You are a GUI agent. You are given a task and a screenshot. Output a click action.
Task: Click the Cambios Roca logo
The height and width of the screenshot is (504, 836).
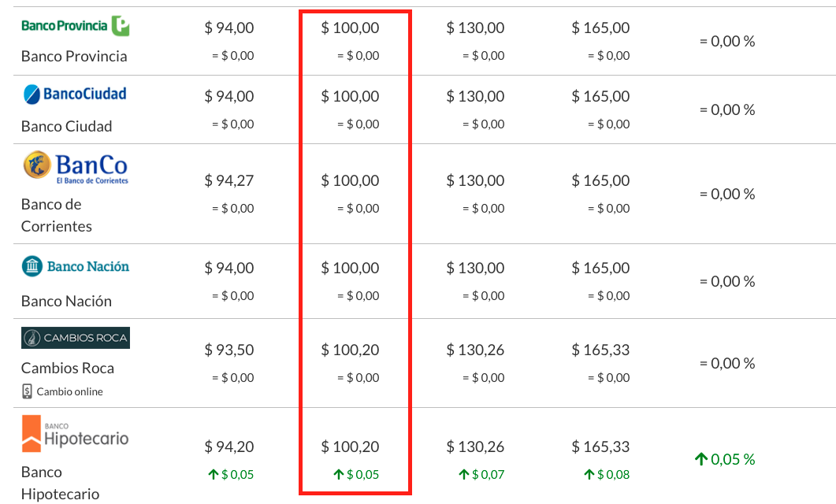pos(75,338)
